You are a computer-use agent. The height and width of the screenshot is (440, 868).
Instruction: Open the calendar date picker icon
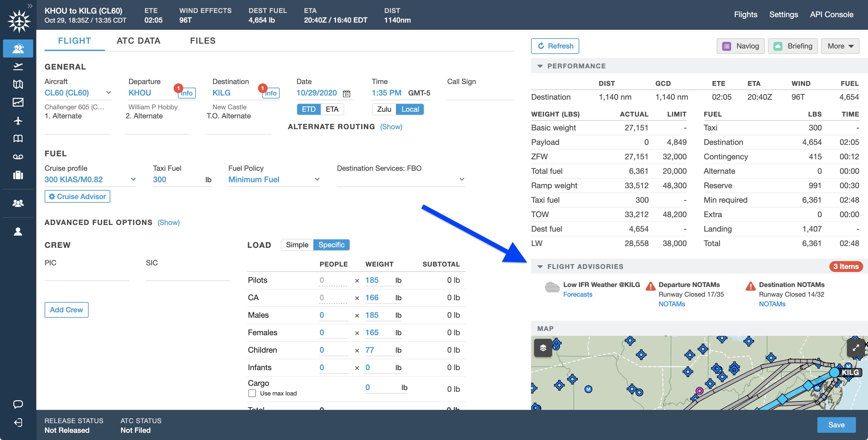pos(346,94)
